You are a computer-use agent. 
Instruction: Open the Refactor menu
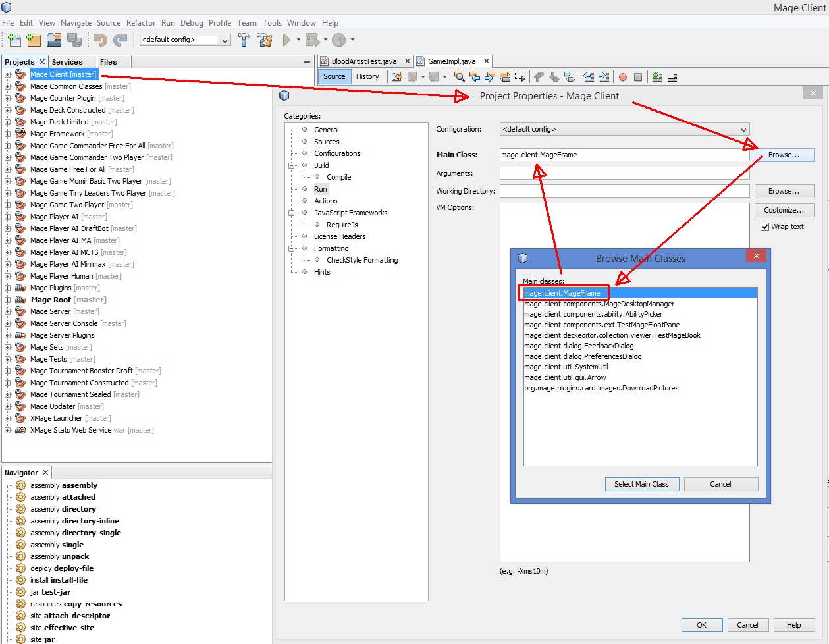141,23
